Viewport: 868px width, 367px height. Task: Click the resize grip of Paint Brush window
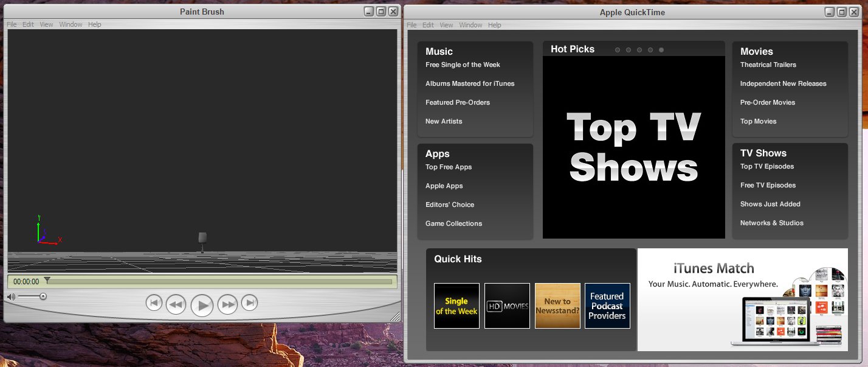(396, 316)
